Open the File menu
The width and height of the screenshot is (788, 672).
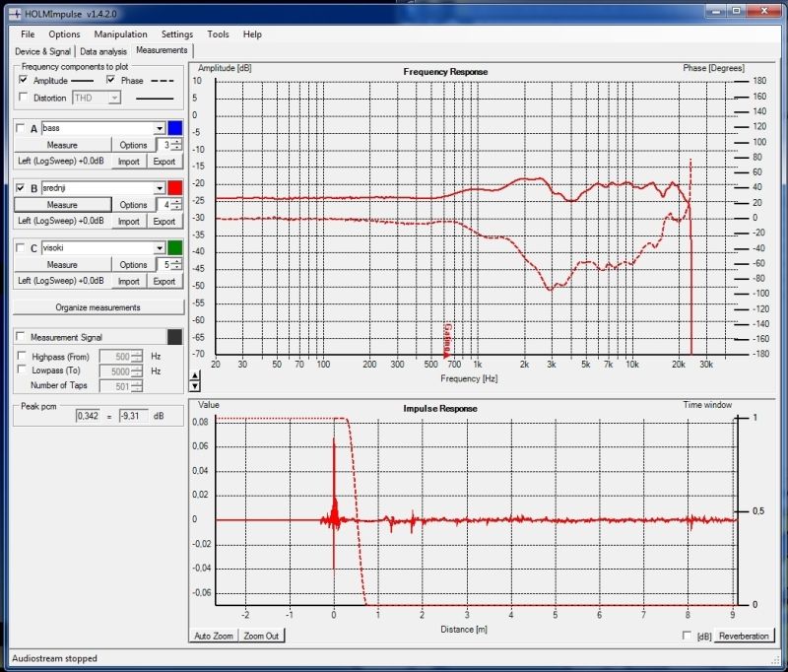tap(28, 34)
